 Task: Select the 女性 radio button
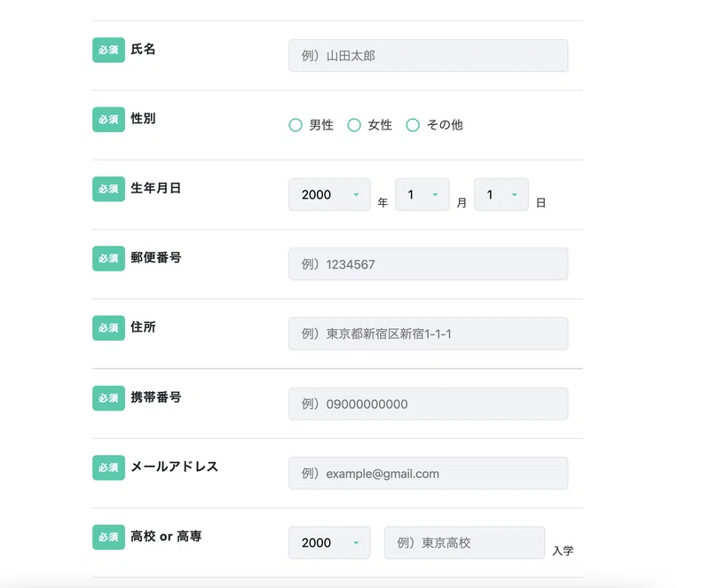coord(354,125)
